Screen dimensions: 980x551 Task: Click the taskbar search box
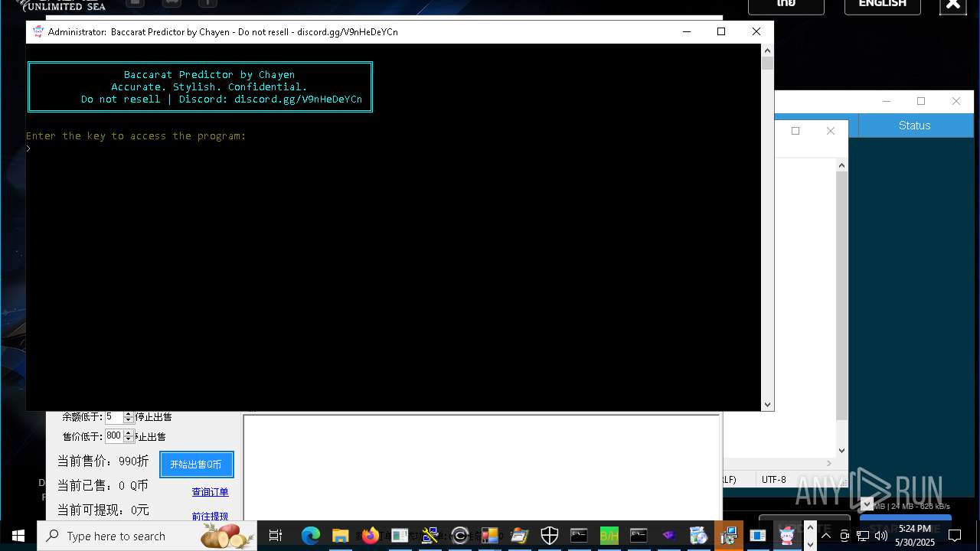click(147, 536)
